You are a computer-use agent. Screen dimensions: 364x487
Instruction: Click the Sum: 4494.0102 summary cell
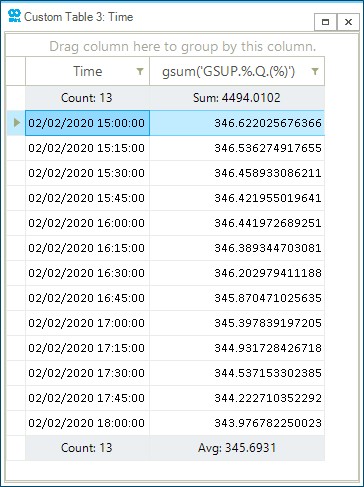point(237,98)
